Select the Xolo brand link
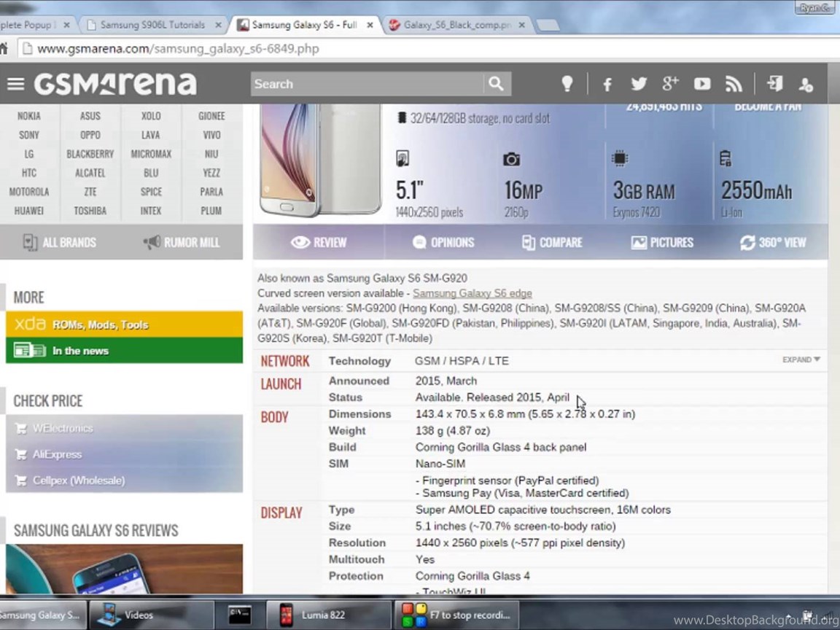 click(x=151, y=116)
